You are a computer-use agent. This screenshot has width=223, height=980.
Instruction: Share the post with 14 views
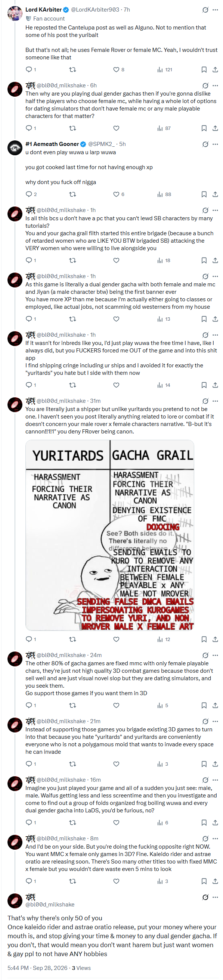click(215, 385)
